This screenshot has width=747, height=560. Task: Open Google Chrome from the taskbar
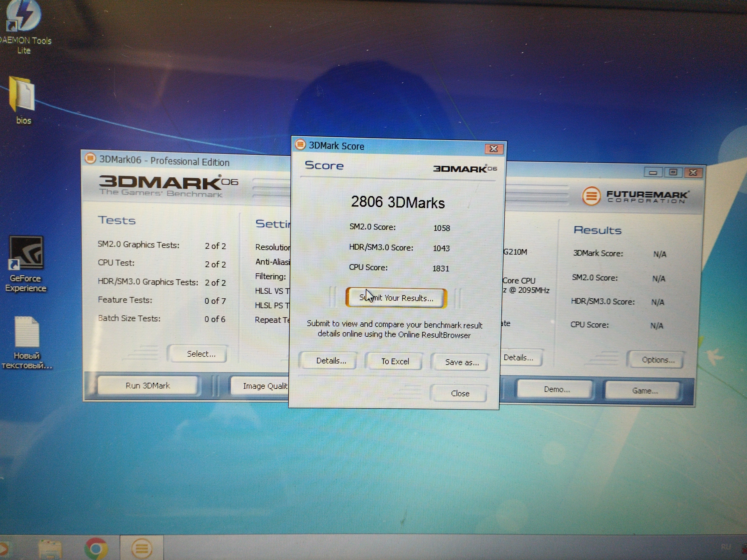click(96, 548)
